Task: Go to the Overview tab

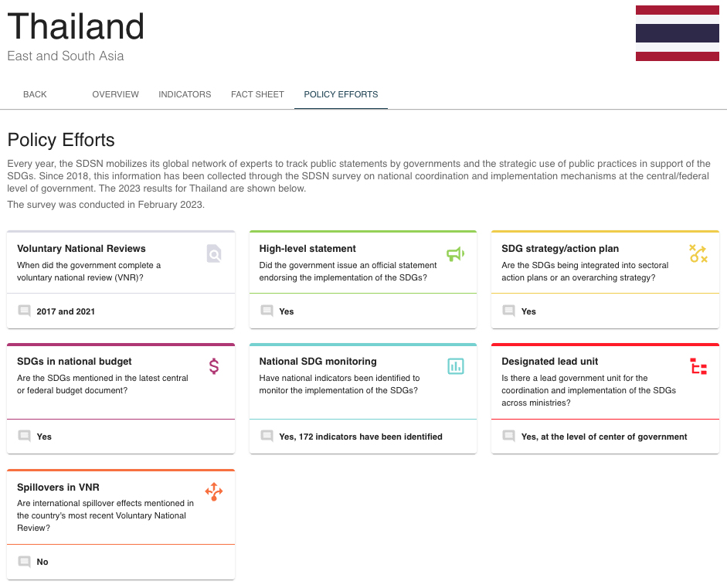Action: (x=115, y=94)
